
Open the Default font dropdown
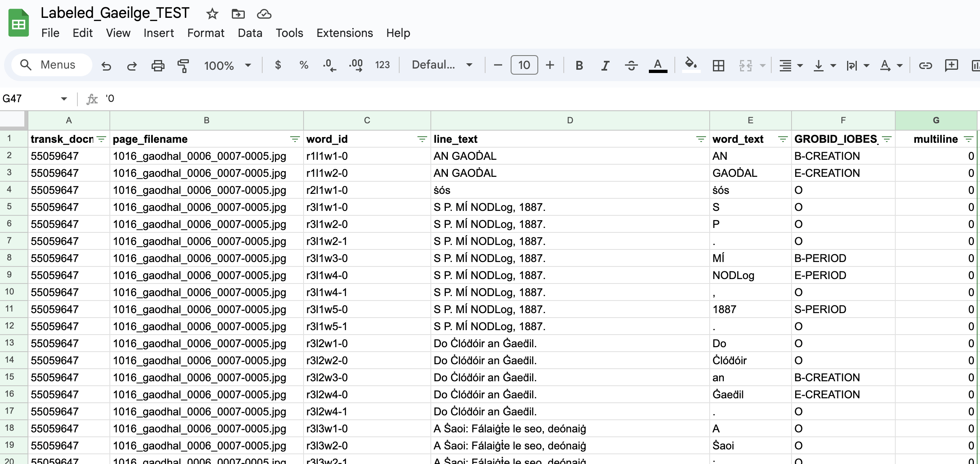[x=442, y=65]
